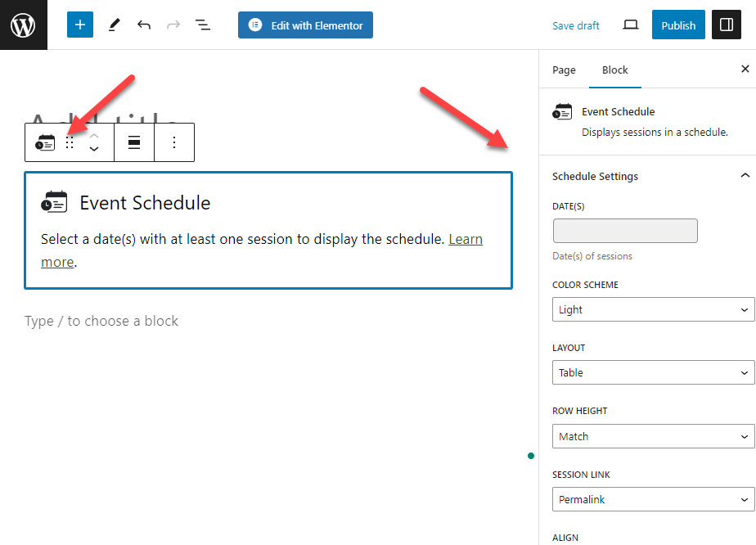Click the Add title field
756x545 pixels.
coord(104,118)
